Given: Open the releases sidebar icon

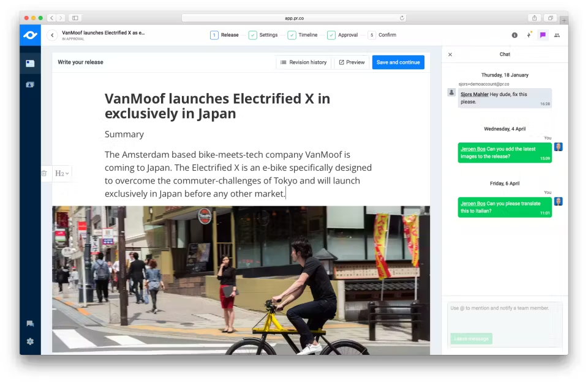Looking at the screenshot, I should [30, 64].
